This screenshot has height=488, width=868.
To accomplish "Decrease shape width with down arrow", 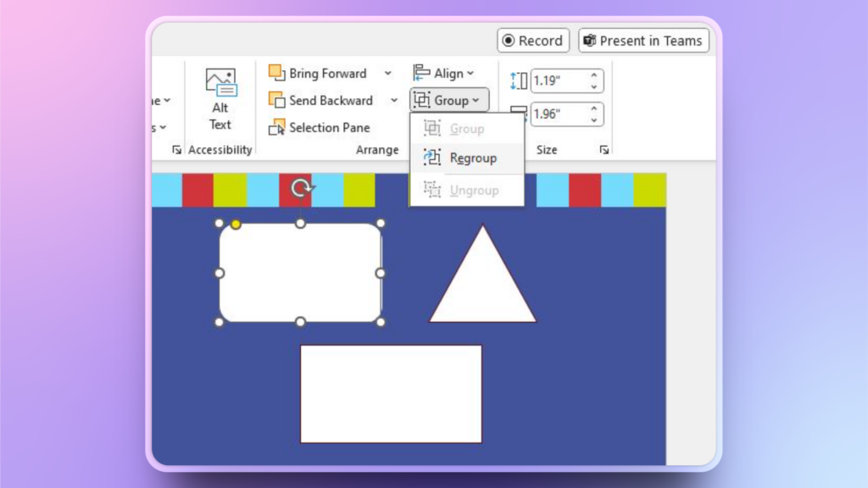I will (x=594, y=120).
